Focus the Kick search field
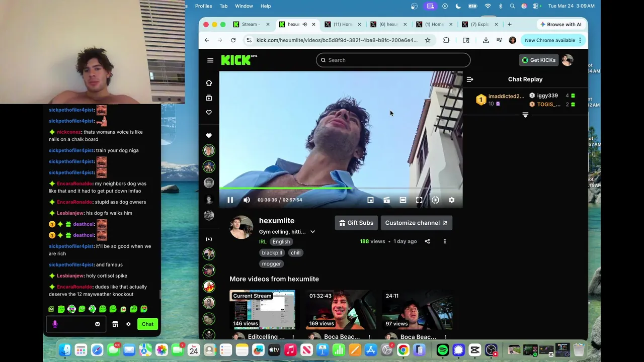 (x=393, y=60)
